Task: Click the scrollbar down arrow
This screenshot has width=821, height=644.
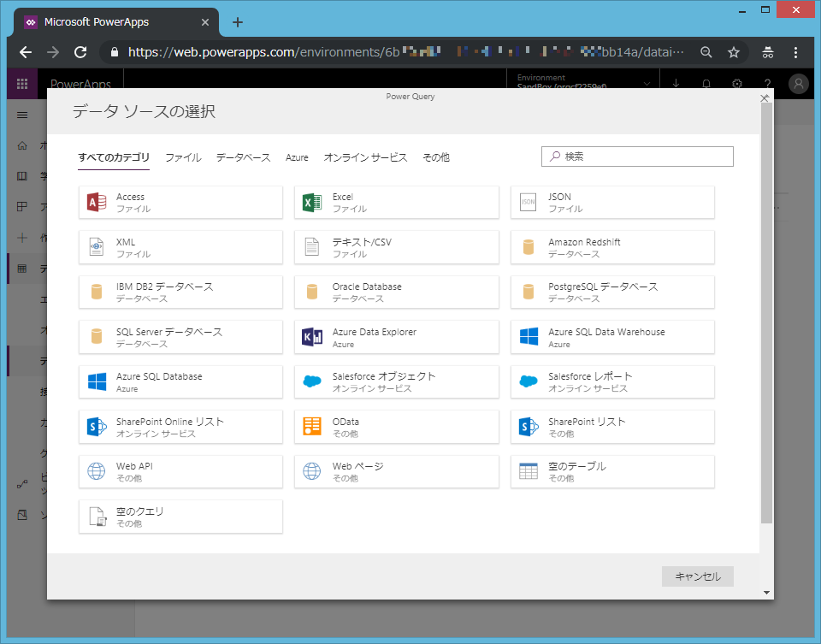Action: pos(766,593)
